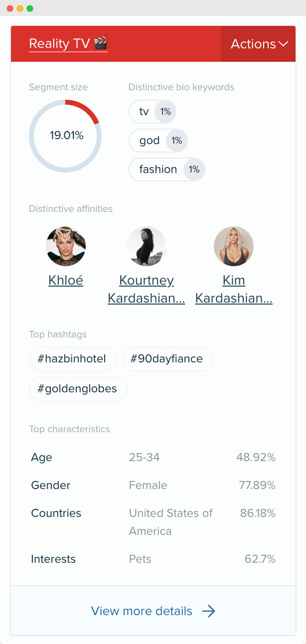Click the Kim Kardashian name link
306x644 pixels.
pos(234,290)
